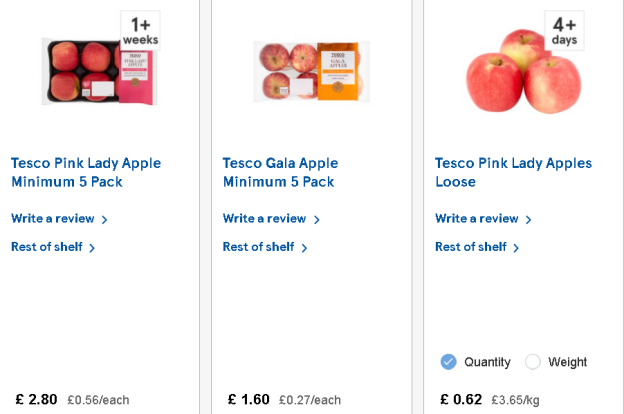Screen dimensions: 624x414
Task: Open Tesco Gala Apple Minimum 5 Pack
Action: point(280,172)
